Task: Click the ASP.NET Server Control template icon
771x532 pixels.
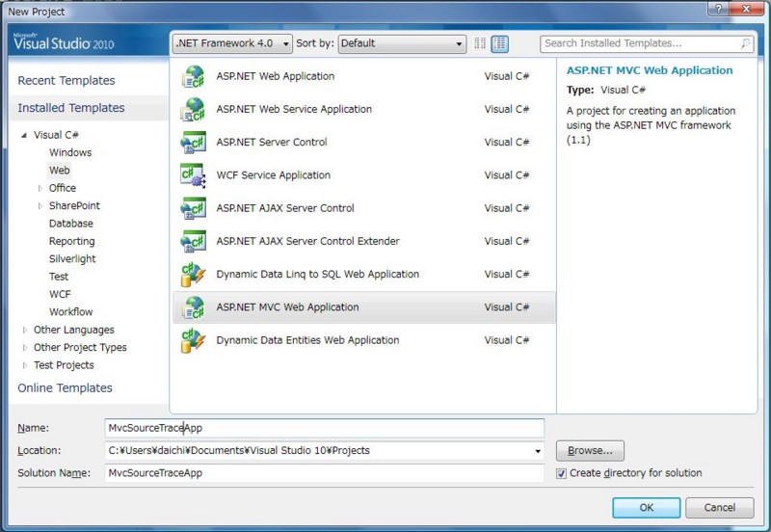Action: [x=194, y=143]
